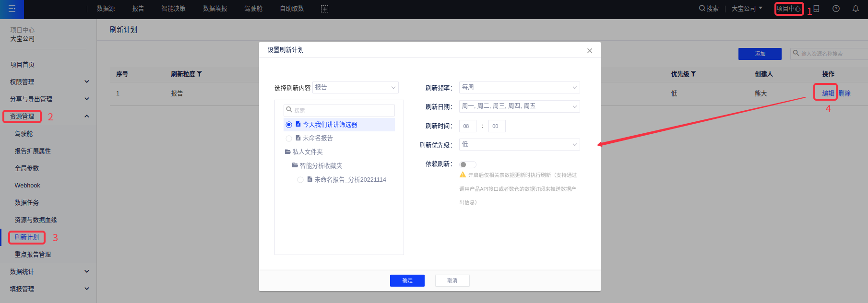Open the search icon in top bar
The width and height of the screenshot is (868, 303).
702,9
